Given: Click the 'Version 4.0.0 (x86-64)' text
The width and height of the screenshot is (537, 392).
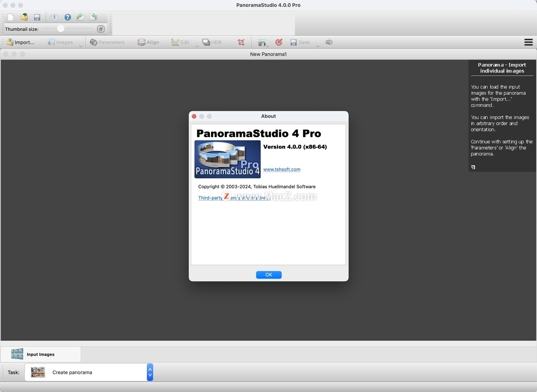Looking at the screenshot, I should pyautogui.click(x=295, y=147).
